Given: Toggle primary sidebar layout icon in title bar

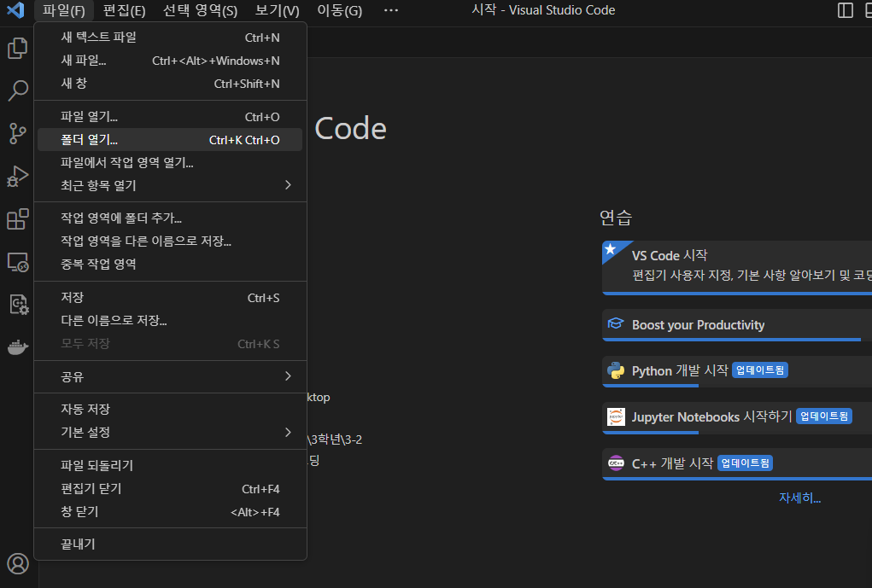Looking at the screenshot, I should point(845,10).
